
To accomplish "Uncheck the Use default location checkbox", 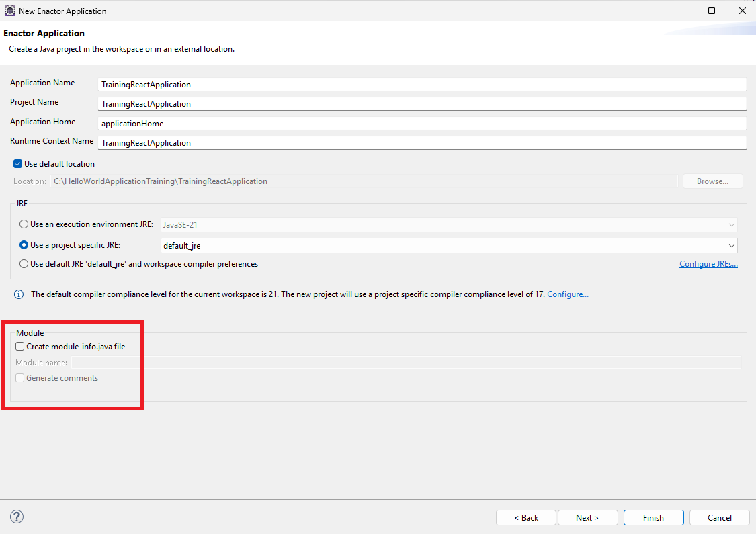I will coord(18,164).
